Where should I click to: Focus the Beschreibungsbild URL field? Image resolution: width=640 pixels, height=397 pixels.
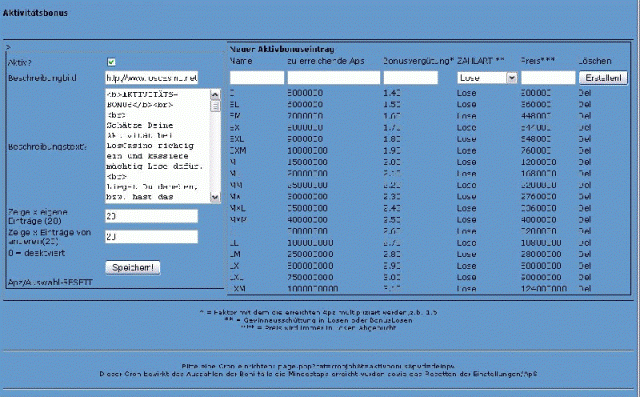151,78
